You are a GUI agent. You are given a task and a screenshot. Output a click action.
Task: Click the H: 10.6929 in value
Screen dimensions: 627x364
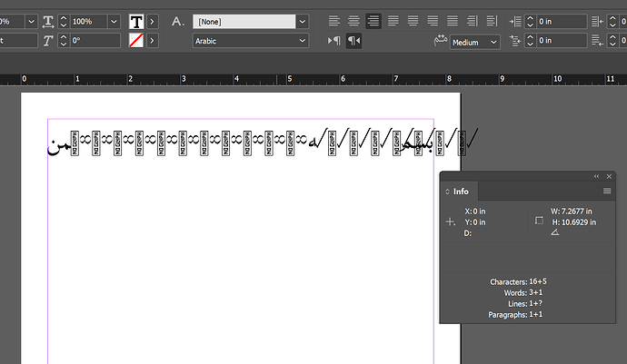tap(573, 222)
